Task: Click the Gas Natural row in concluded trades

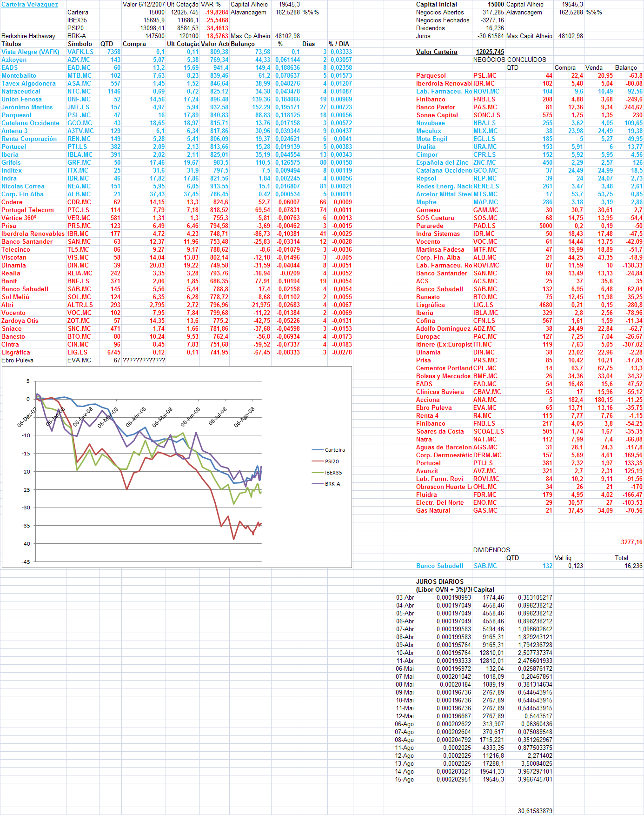Action: (x=529, y=511)
